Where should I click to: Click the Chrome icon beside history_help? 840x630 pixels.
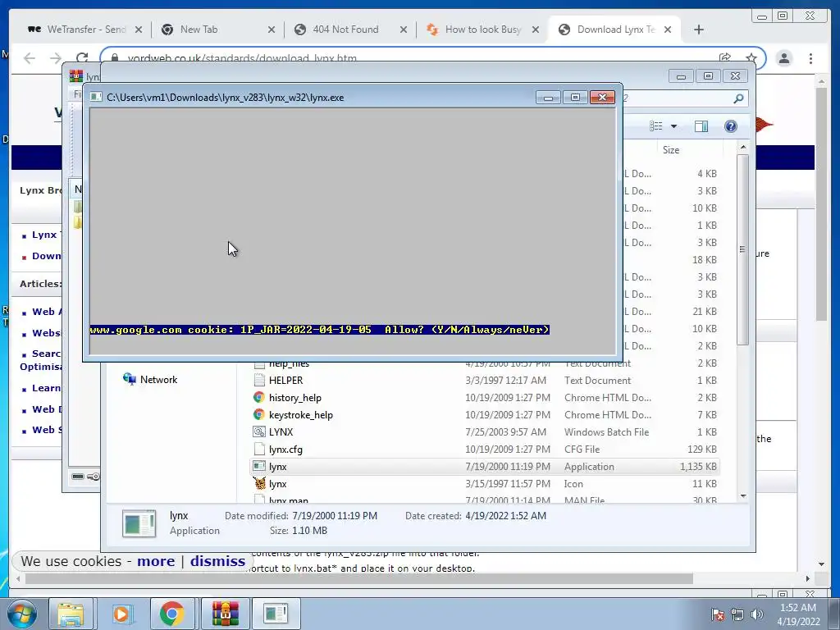(259, 398)
